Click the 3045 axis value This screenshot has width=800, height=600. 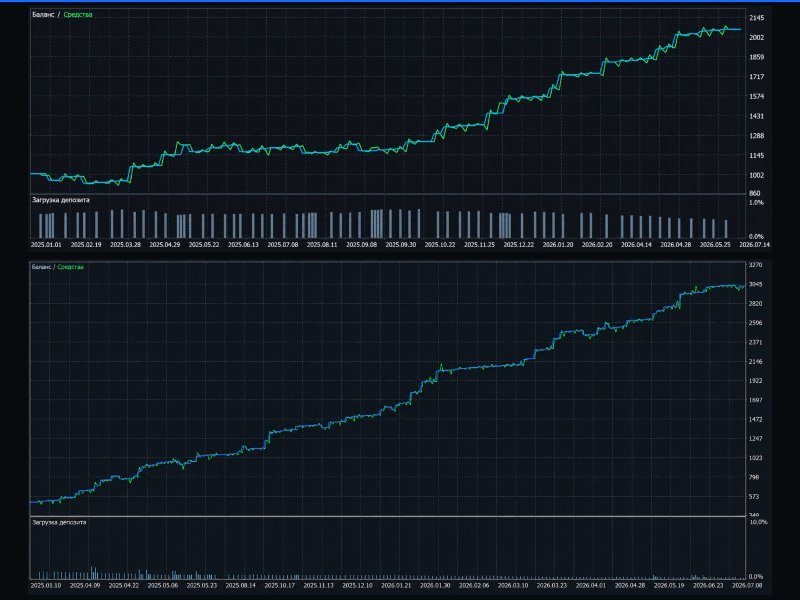pyautogui.click(x=756, y=284)
